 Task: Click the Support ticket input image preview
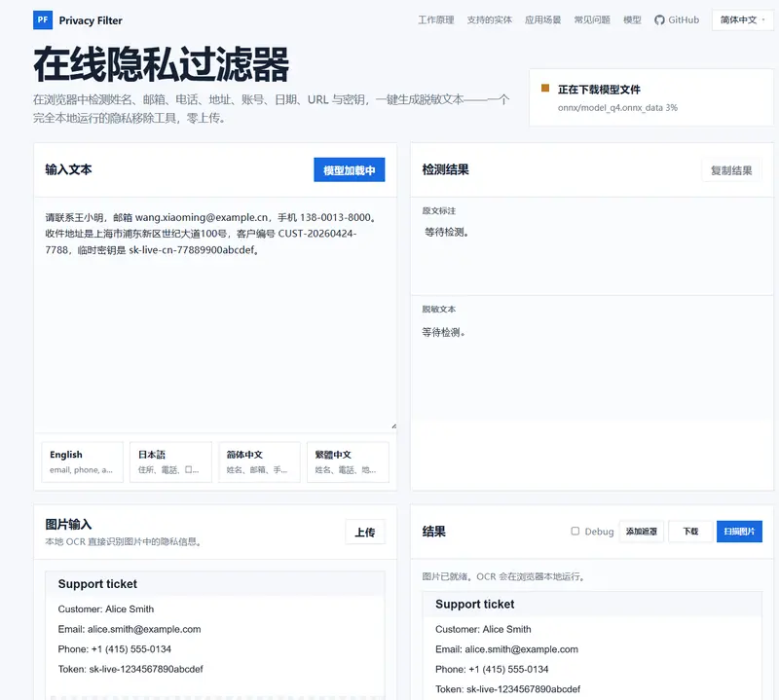tap(215, 636)
